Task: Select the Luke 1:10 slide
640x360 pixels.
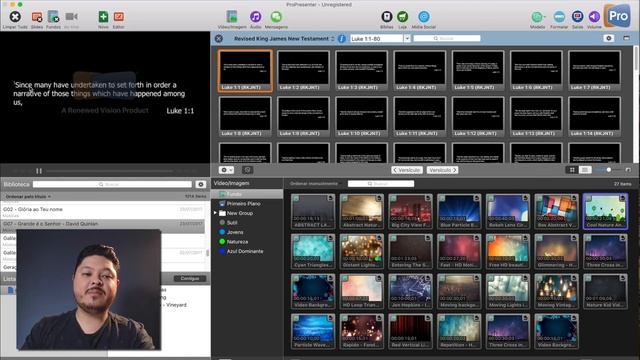Action: pos(361,117)
